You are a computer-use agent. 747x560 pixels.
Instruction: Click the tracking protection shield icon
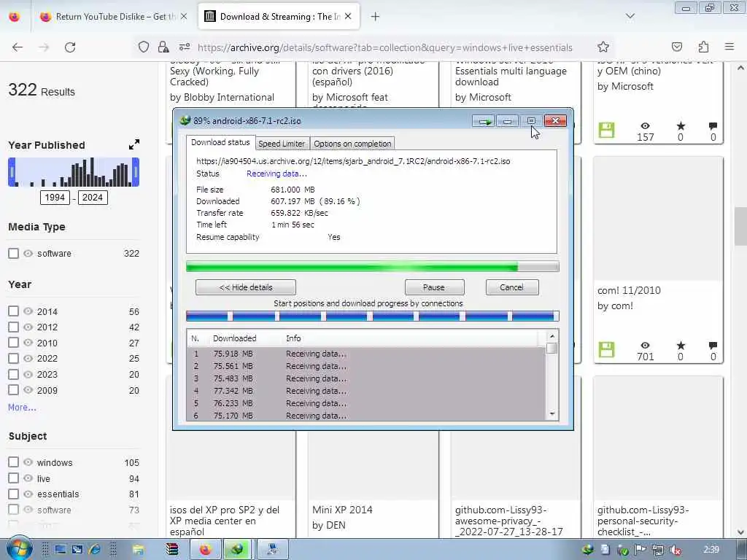[144, 47]
